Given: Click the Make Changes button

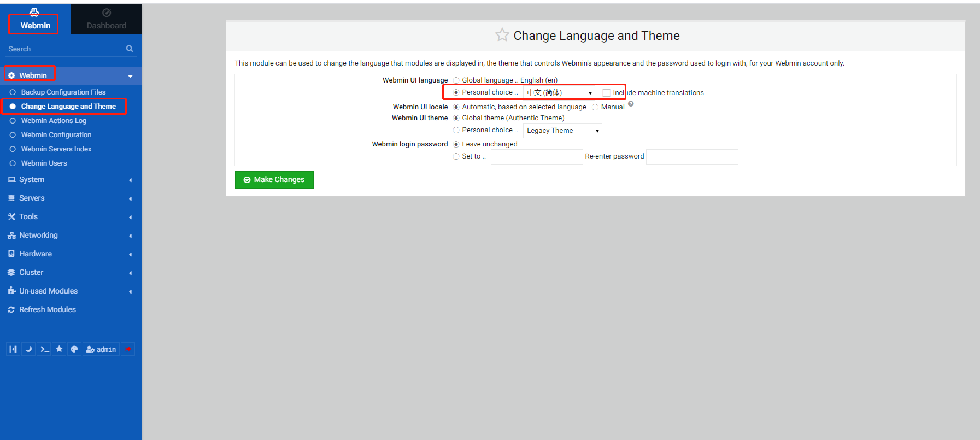Looking at the screenshot, I should [x=274, y=180].
